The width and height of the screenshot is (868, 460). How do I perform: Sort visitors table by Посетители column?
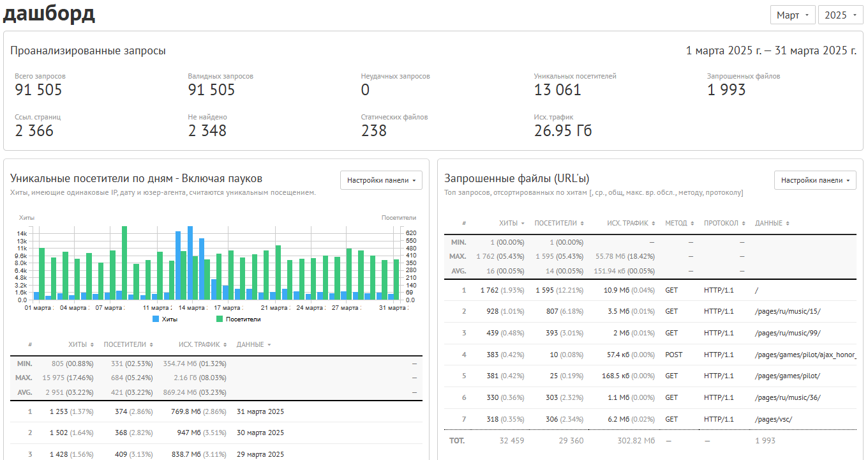pos(128,344)
